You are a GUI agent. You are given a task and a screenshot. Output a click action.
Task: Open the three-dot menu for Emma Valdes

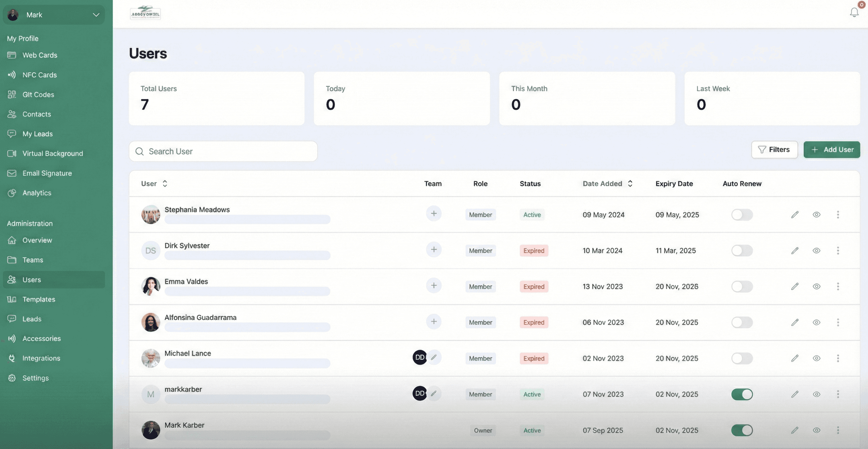tap(838, 286)
